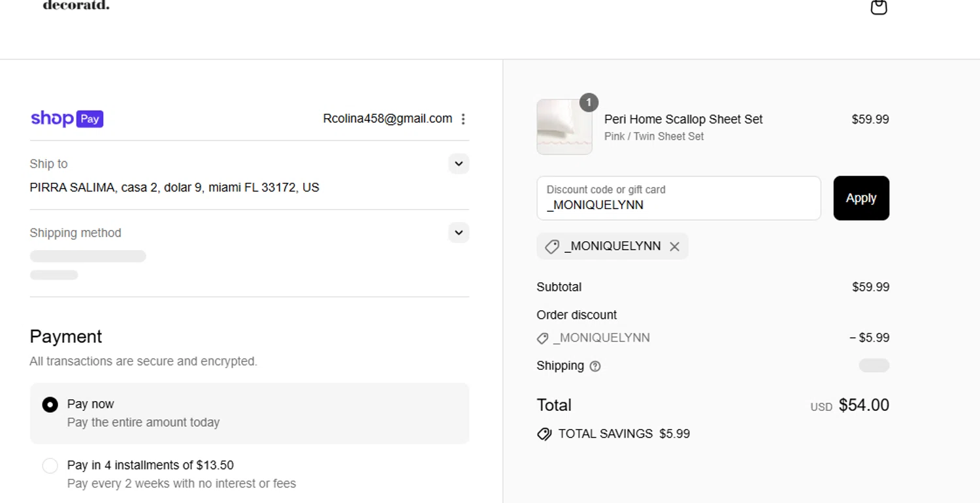The height and width of the screenshot is (503, 980).
Task: Click the product name Peri Home Scallop Sheet Set
Action: pos(683,119)
